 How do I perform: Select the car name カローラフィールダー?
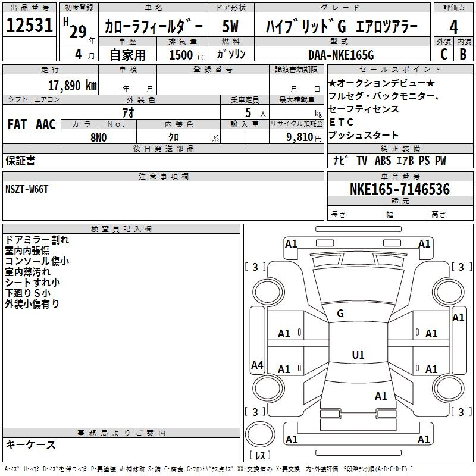click(153, 27)
